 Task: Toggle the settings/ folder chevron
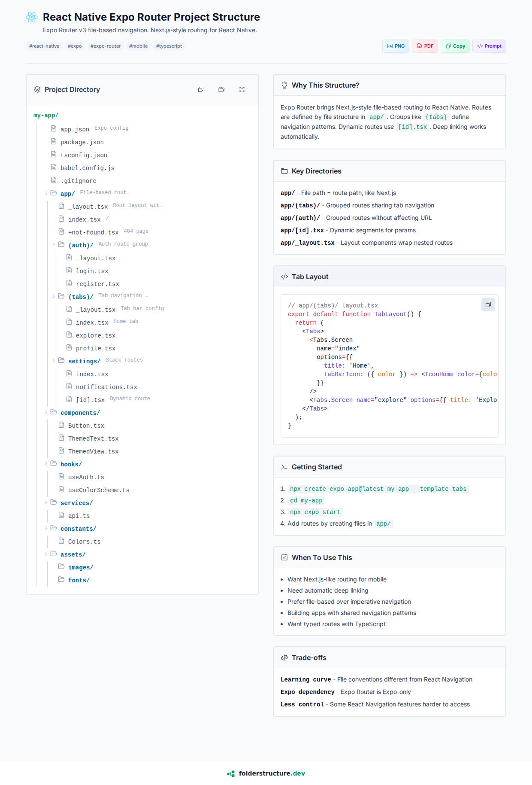[x=54, y=361]
